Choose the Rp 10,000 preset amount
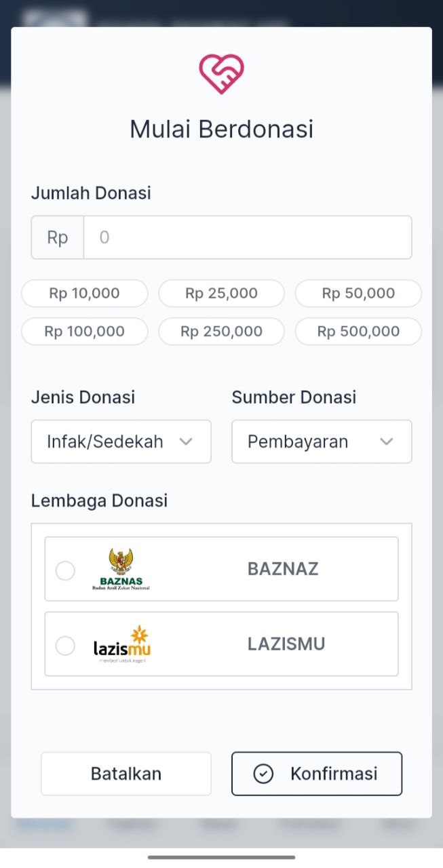The width and height of the screenshot is (443, 868). click(85, 294)
